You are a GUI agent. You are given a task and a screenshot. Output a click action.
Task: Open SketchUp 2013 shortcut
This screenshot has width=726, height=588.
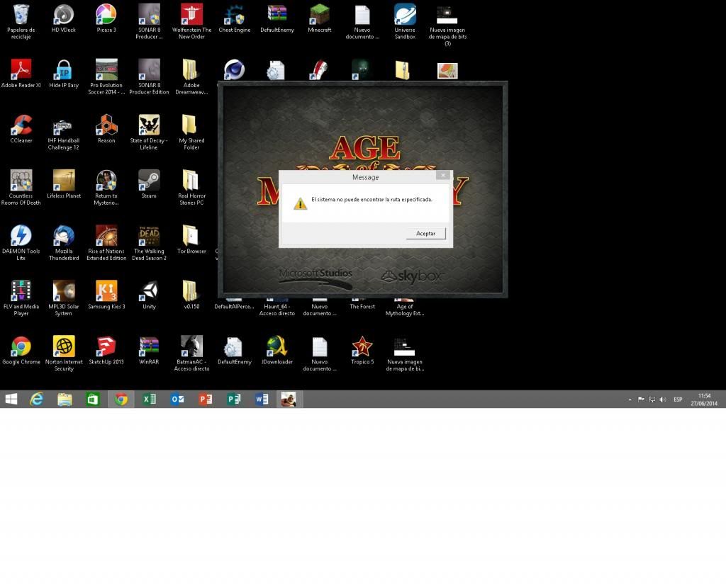point(106,351)
